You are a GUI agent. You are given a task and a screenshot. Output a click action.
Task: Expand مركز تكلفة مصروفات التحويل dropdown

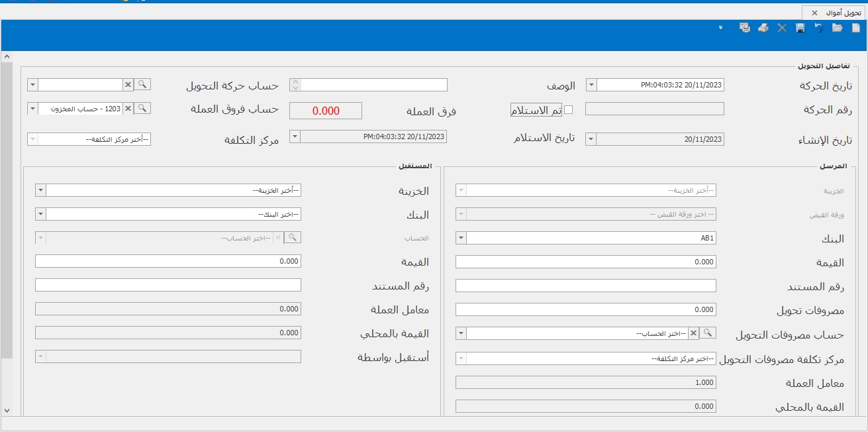(x=461, y=358)
